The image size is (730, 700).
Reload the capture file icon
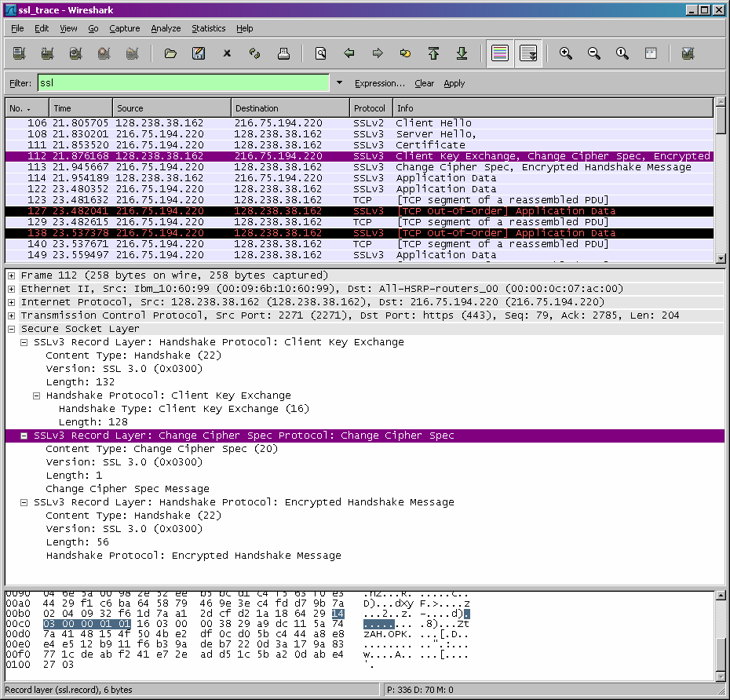click(x=255, y=53)
